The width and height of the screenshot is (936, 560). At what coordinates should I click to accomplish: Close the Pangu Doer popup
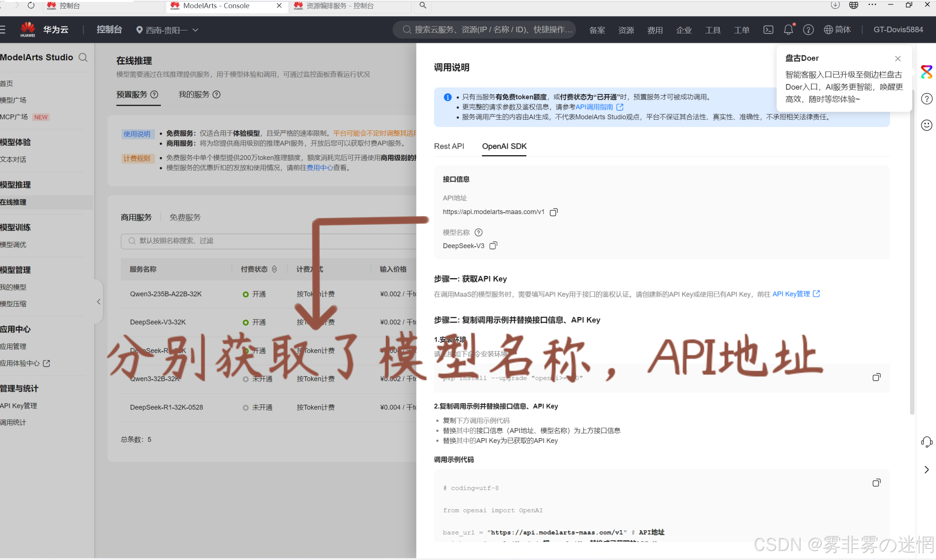click(x=898, y=59)
